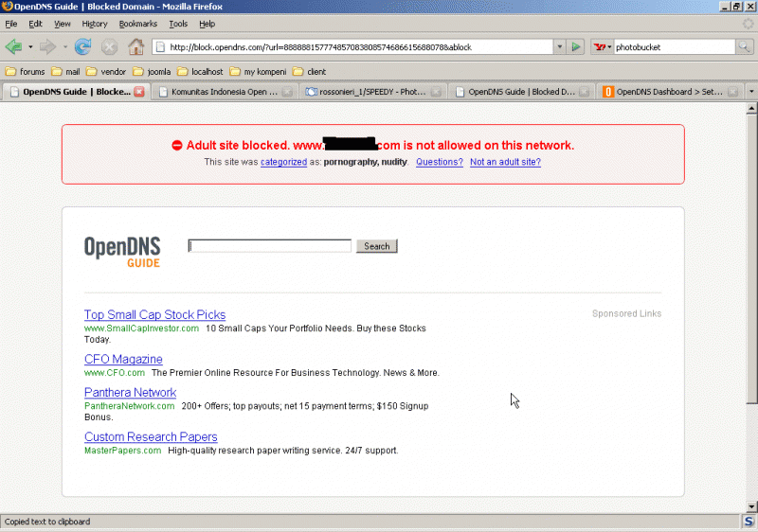Click the OpenDNS Guide Search button

(x=377, y=246)
